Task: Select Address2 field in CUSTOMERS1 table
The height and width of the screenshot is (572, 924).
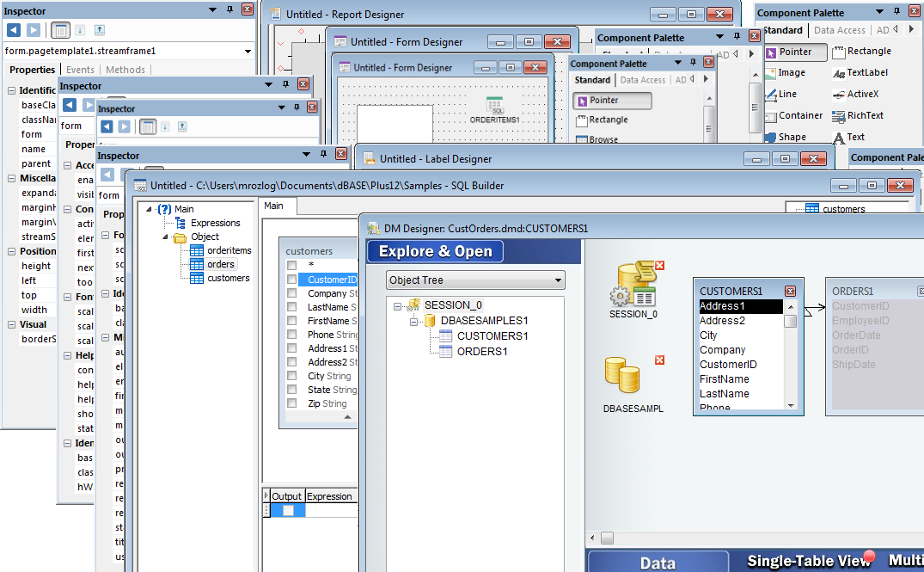Action: pos(722,321)
